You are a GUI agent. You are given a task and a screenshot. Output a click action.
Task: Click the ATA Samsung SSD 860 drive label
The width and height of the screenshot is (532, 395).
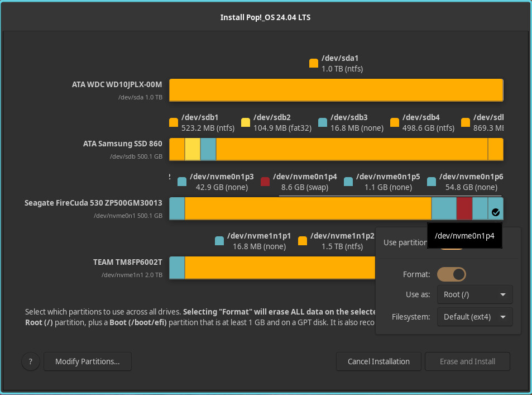coord(122,144)
